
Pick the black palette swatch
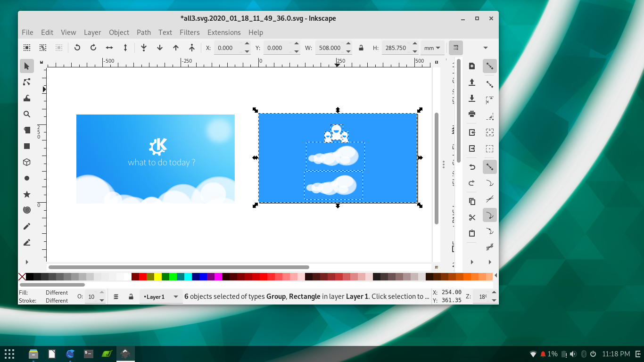(30, 277)
